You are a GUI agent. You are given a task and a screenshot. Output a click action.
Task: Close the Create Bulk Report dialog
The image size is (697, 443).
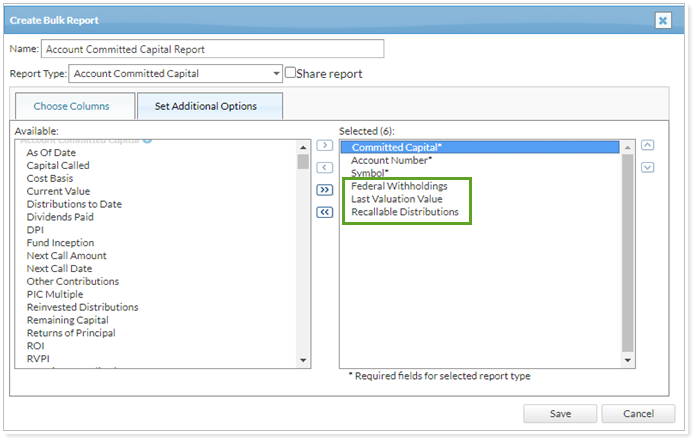tap(662, 20)
